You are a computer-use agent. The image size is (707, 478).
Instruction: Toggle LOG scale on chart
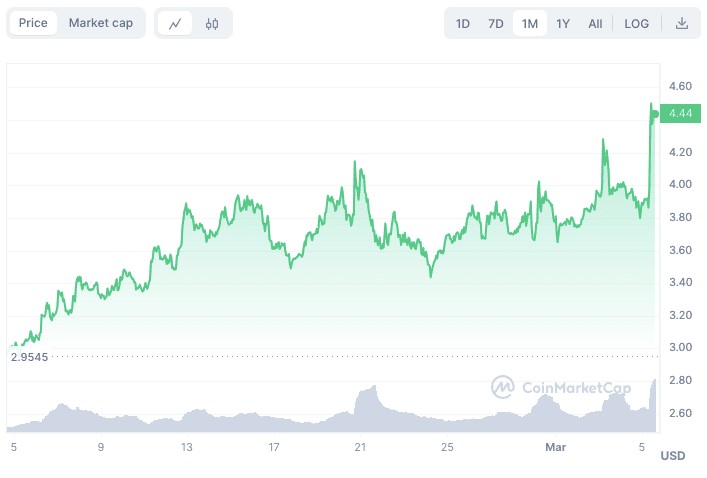pos(636,23)
